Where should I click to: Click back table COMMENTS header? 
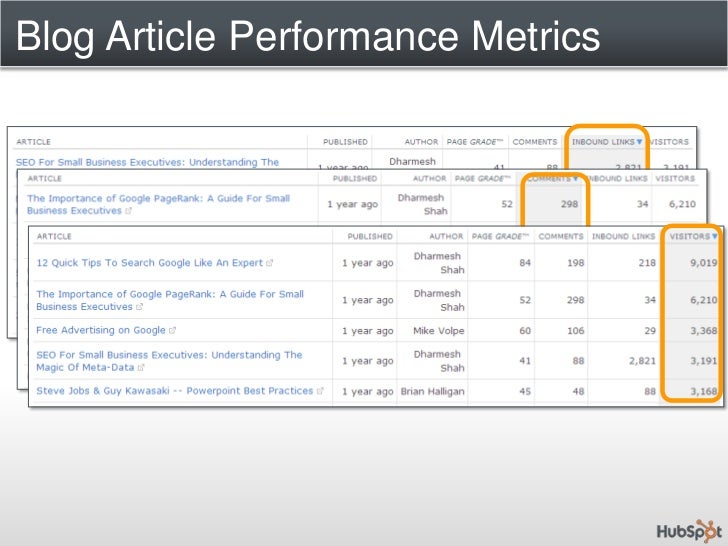click(x=535, y=142)
